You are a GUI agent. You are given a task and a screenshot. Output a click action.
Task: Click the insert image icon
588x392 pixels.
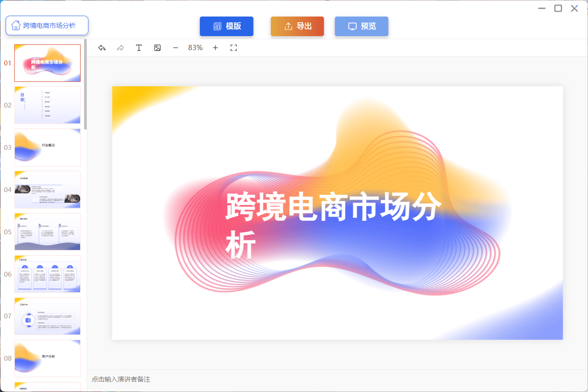pyautogui.click(x=158, y=48)
